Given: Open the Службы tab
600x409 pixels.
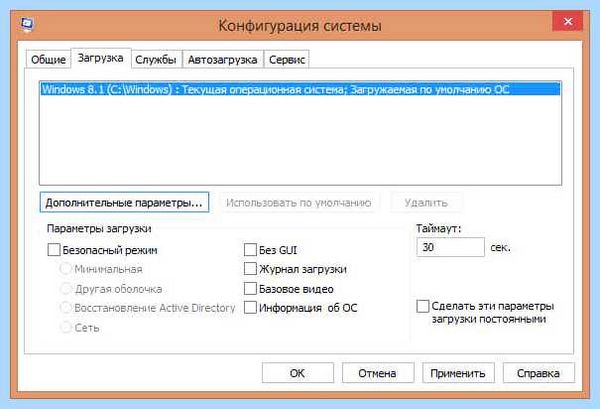Looking at the screenshot, I should point(156,60).
